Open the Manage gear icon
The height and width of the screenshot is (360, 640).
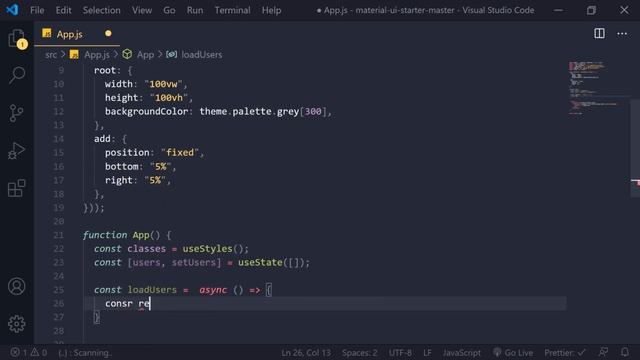(x=17, y=324)
